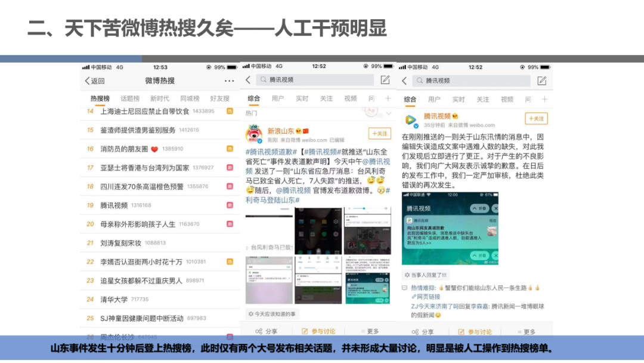
Task: Follow 新浪山东 with the +关注 button
Action: click(x=379, y=134)
